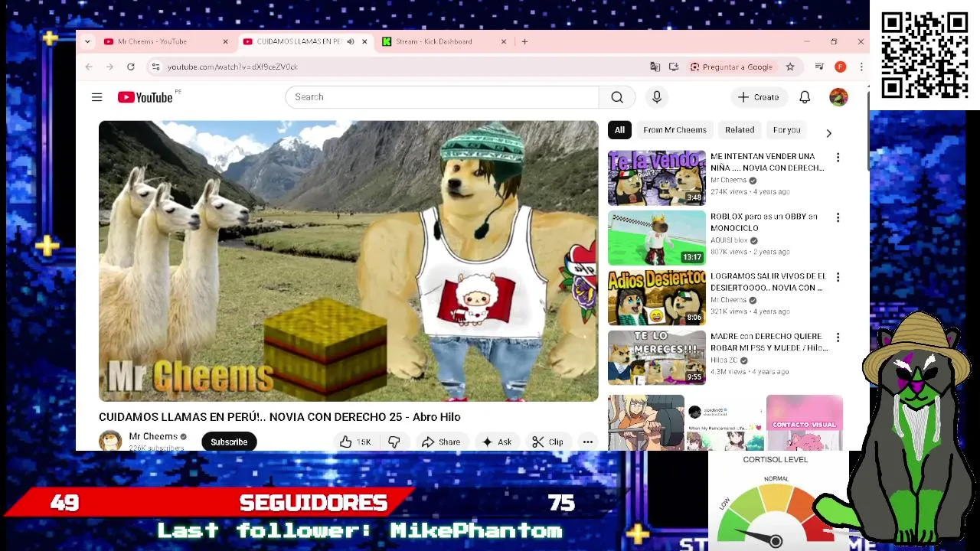Open MADRE con DERECHO QUIERE ROBAR title

click(769, 341)
